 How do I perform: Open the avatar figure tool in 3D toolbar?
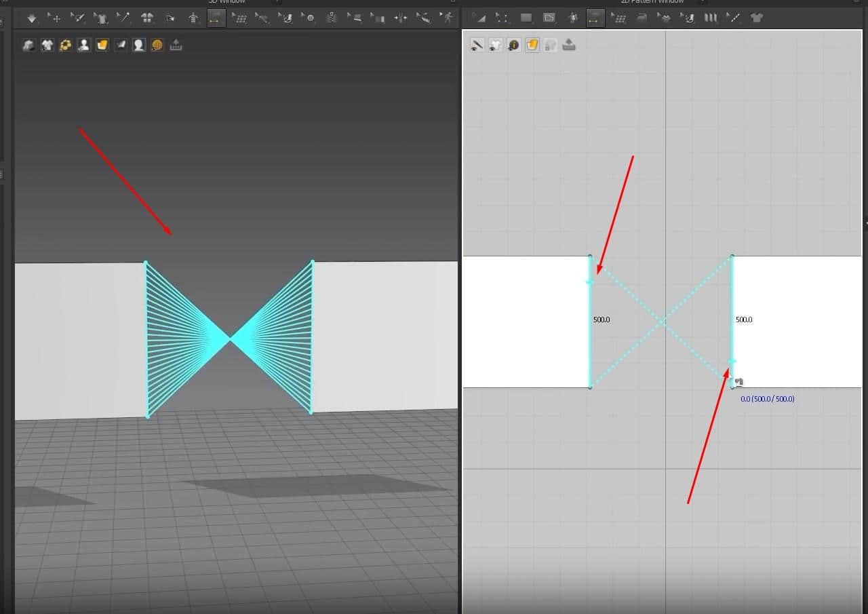(193, 18)
